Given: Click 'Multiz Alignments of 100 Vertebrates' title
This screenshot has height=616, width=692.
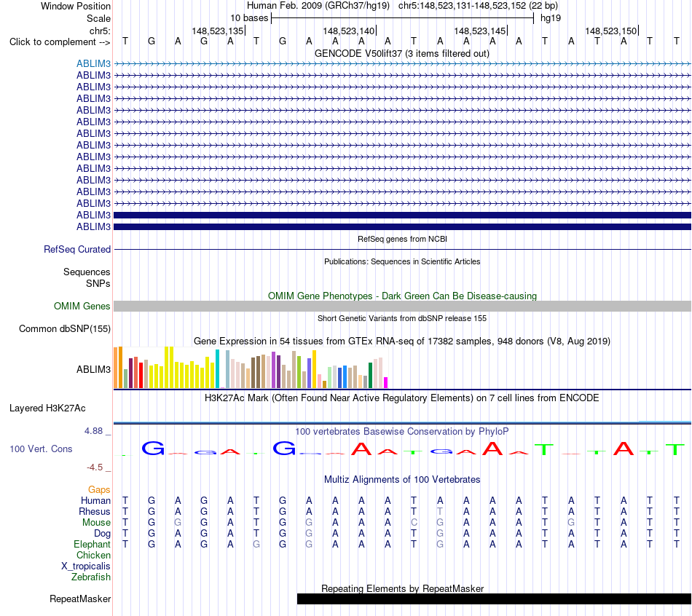Looking at the screenshot, I should click(x=402, y=480).
